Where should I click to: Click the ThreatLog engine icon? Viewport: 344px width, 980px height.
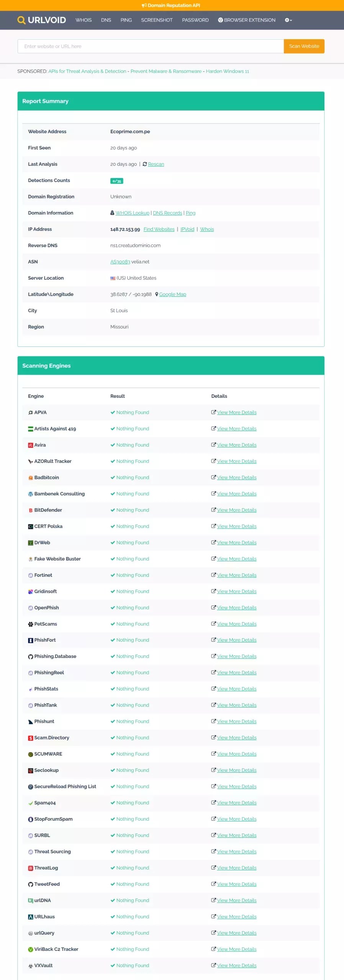[x=31, y=868]
